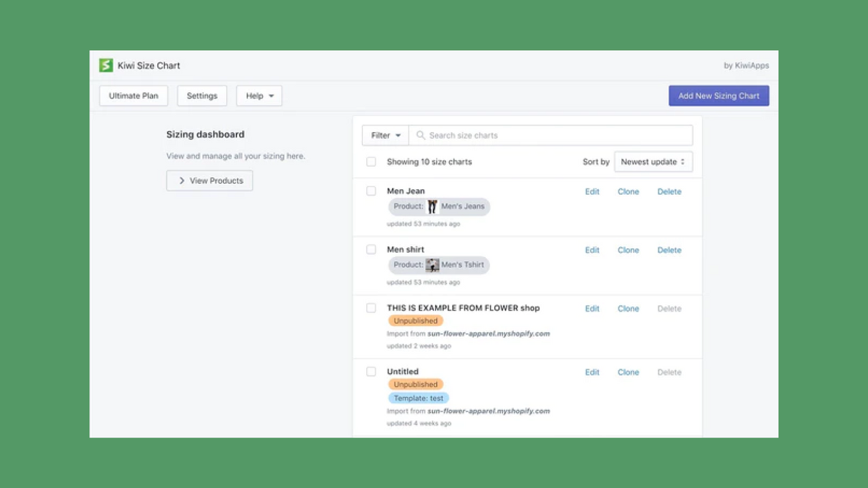Tick the Men shirt row checkbox
The width and height of the screenshot is (868, 488).
[x=371, y=249]
